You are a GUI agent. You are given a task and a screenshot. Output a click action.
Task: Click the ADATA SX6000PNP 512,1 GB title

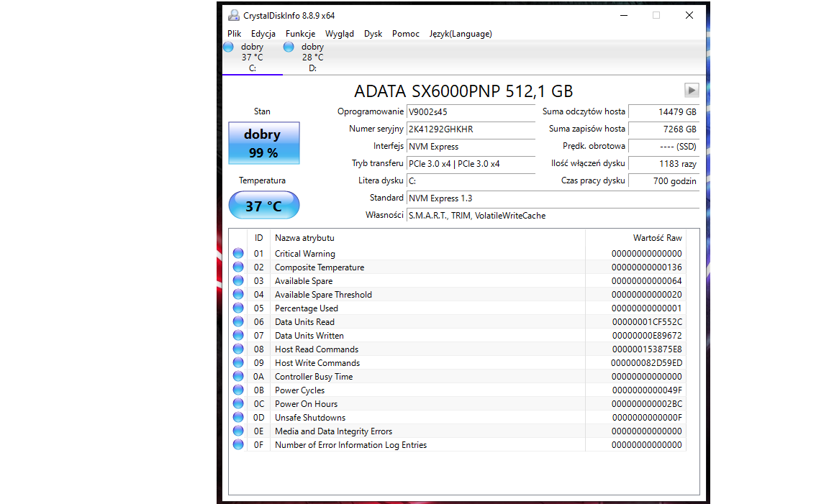pos(463,91)
